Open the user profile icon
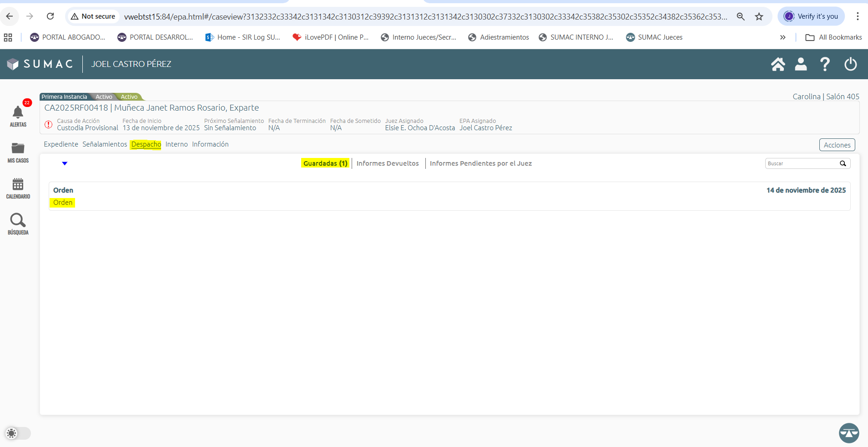This screenshot has width=868, height=447. pos(801,64)
